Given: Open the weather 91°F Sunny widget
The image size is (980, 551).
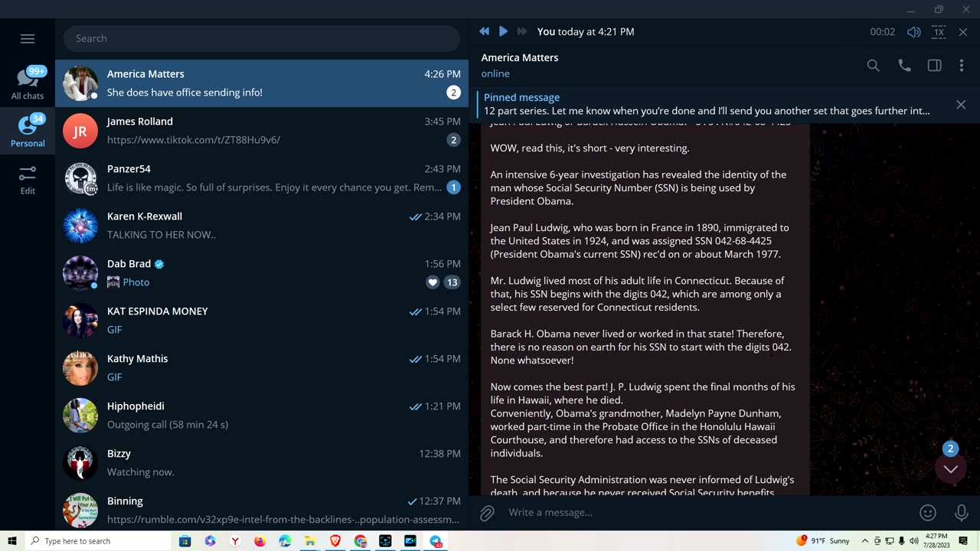Looking at the screenshot, I should 823,541.
